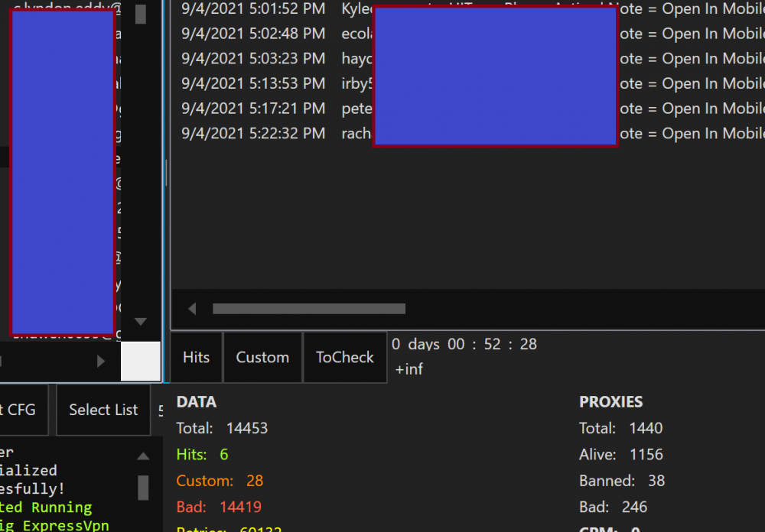
Task: Click the right arrow under the left list
Action: click(101, 362)
